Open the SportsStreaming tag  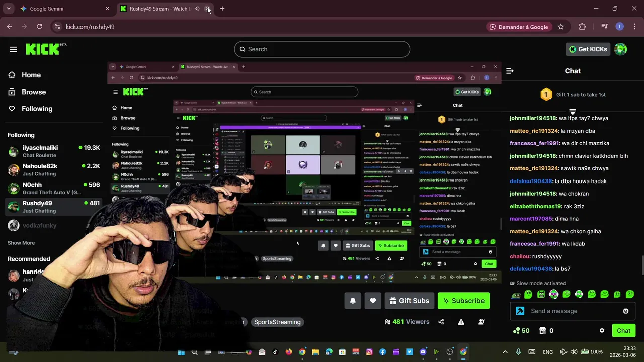(x=277, y=322)
